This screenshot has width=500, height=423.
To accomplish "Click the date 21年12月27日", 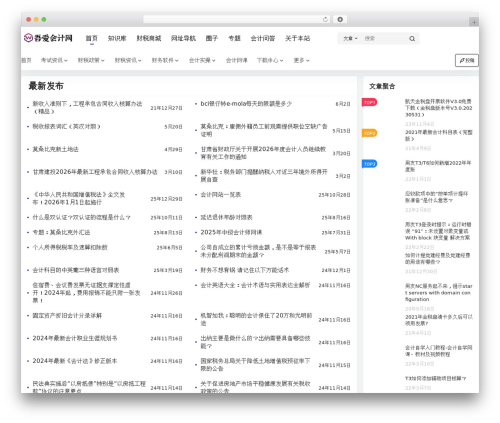I will [x=166, y=108].
